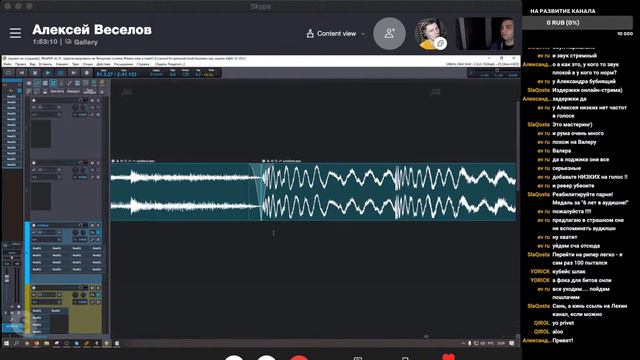Mute the first track
The height and width of the screenshot is (360, 640).
pos(93,100)
